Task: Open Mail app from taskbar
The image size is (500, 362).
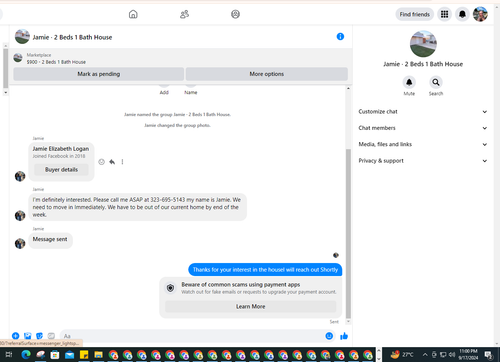Action: [69, 355]
